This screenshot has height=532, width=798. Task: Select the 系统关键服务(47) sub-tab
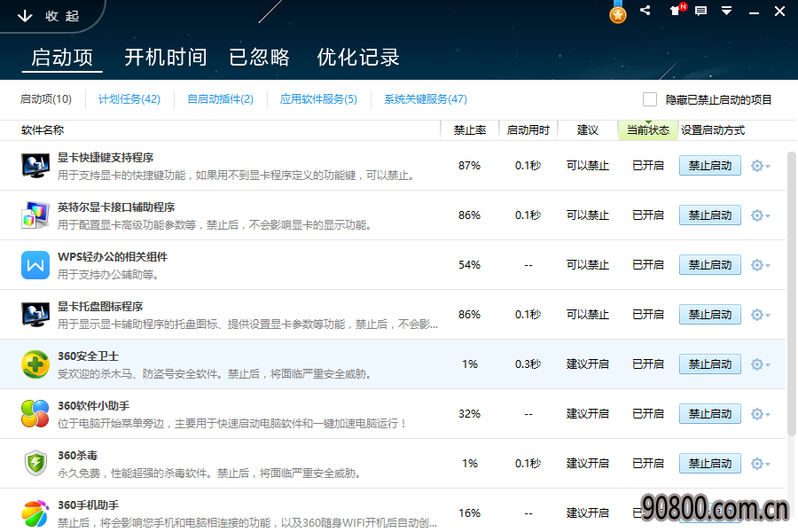(426, 99)
